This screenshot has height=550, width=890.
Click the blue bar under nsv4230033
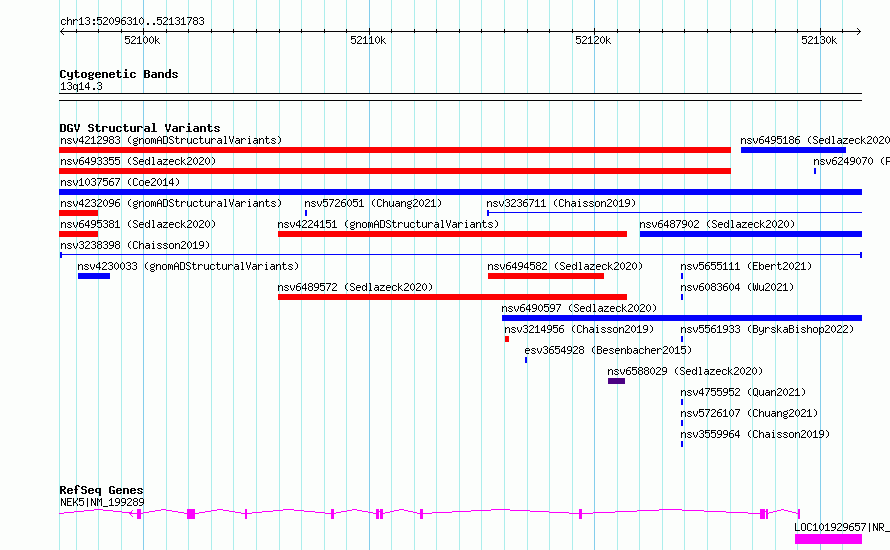pos(94,276)
